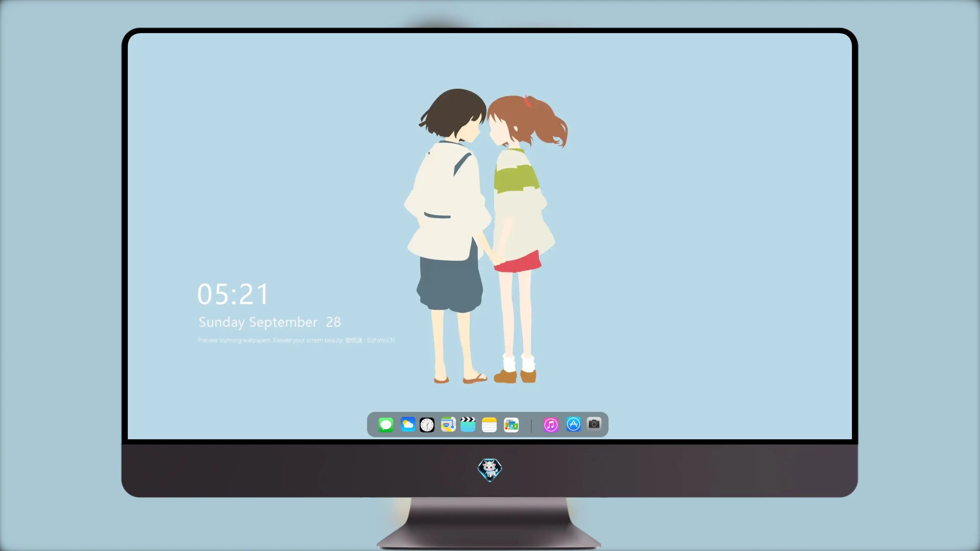This screenshot has width=980, height=551.
Task: Launch the Videos clapperboard app
Action: 468,424
